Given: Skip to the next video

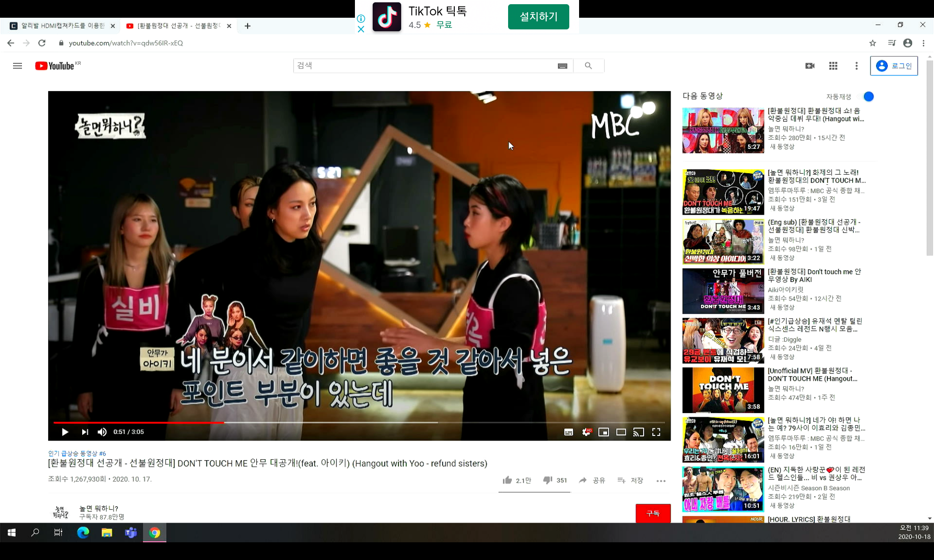Looking at the screenshot, I should coord(85,432).
